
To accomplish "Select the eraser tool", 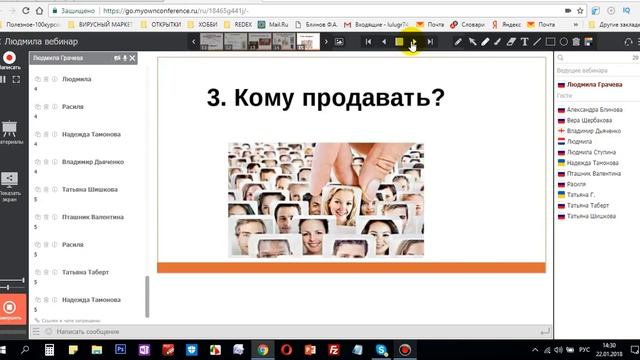I will pos(511,42).
